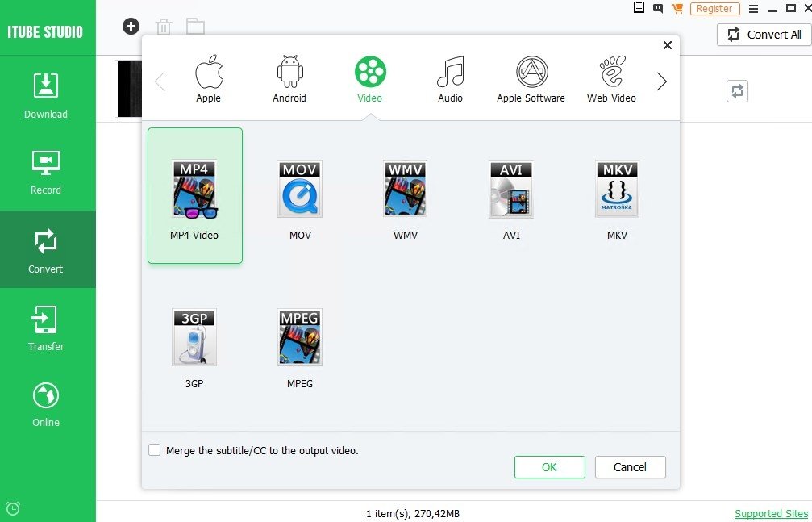Switch to Apple Software category tab
The image size is (812, 522).
point(531,79)
